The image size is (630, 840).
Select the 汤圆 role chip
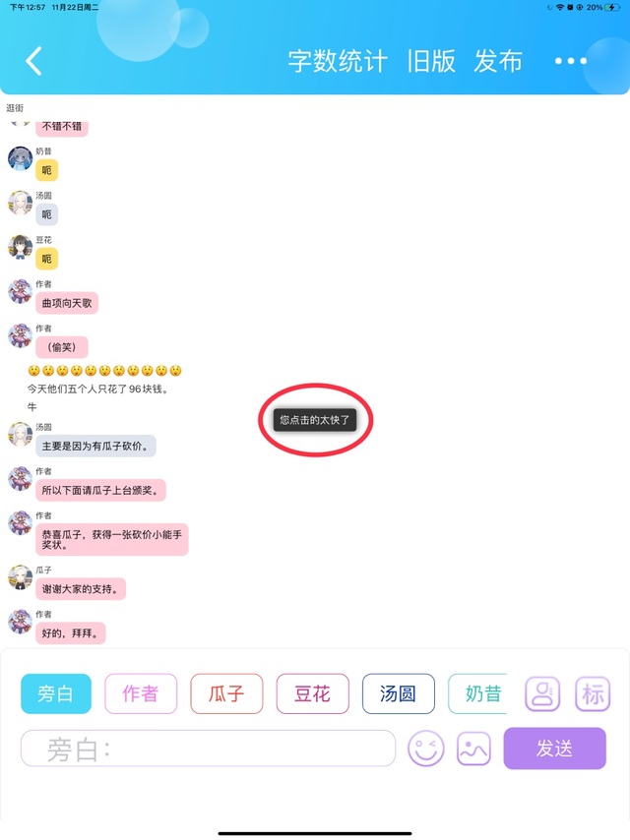tap(398, 693)
